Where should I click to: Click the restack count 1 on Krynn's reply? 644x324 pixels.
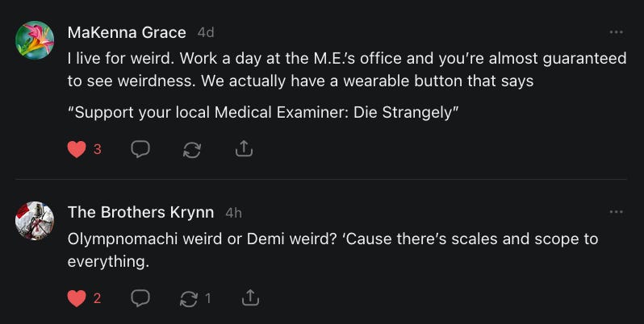pos(207,298)
